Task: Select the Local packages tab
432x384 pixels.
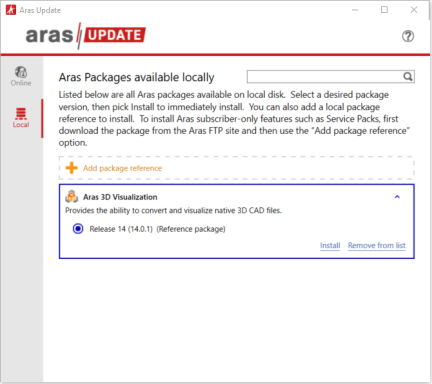Action: pyautogui.click(x=21, y=118)
